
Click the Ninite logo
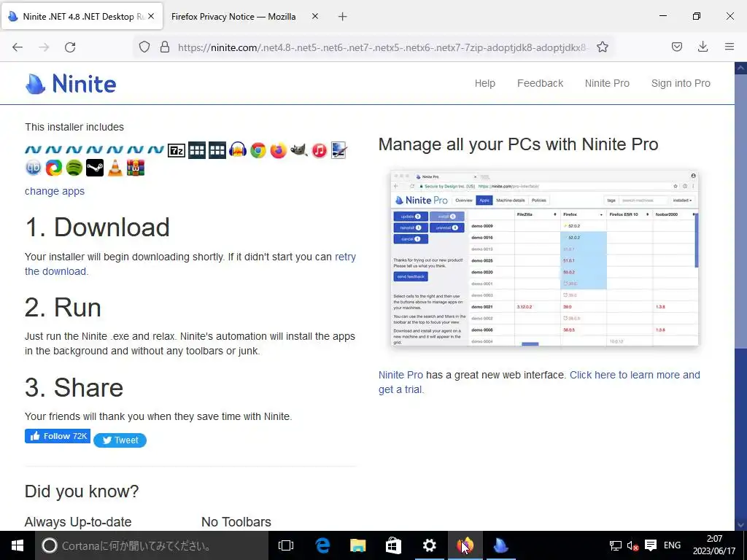click(x=71, y=84)
